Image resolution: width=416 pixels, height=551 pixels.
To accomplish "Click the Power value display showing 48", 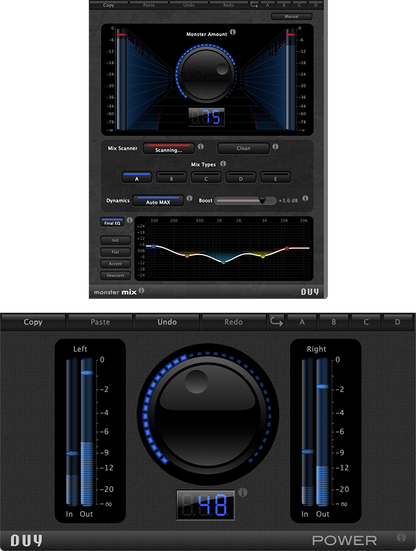I will coord(206,505).
